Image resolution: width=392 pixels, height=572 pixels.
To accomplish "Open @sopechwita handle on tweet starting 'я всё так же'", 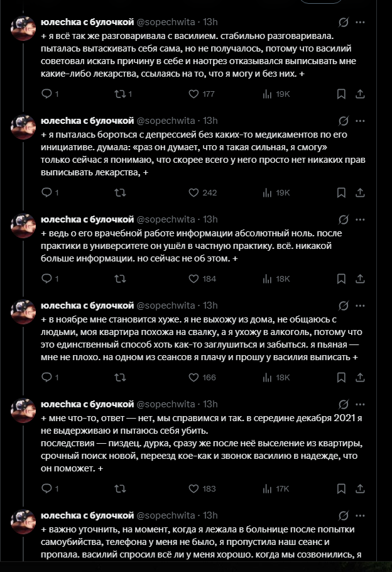I will (x=165, y=22).
